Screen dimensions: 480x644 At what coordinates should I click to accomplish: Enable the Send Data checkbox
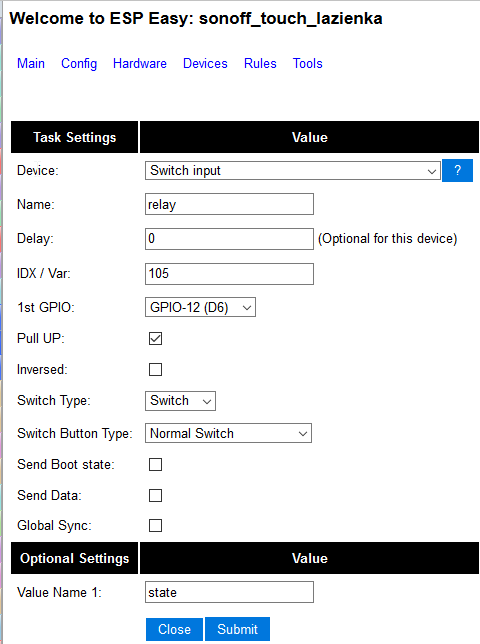155,495
